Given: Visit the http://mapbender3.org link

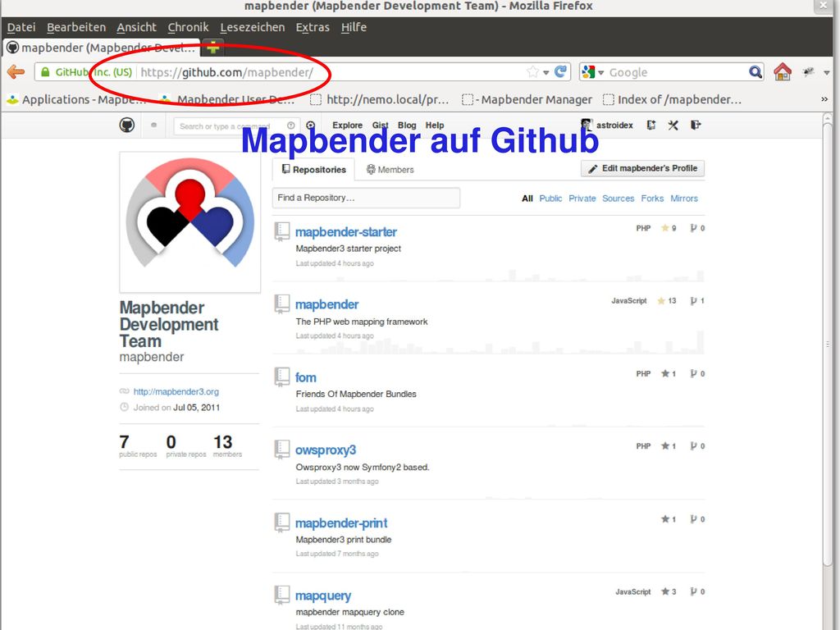Looking at the screenshot, I should click(x=176, y=391).
